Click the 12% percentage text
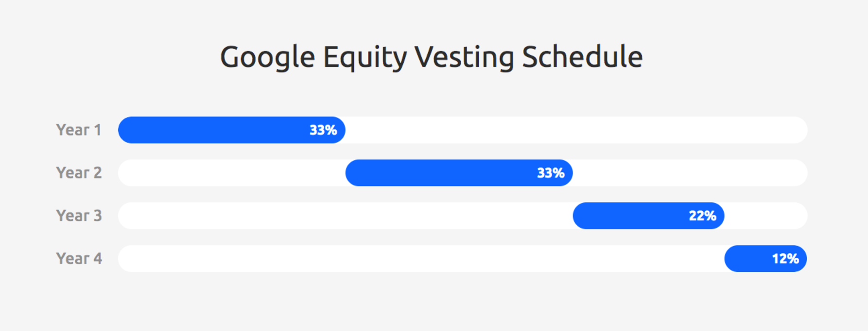The image size is (868, 331). 785,259
